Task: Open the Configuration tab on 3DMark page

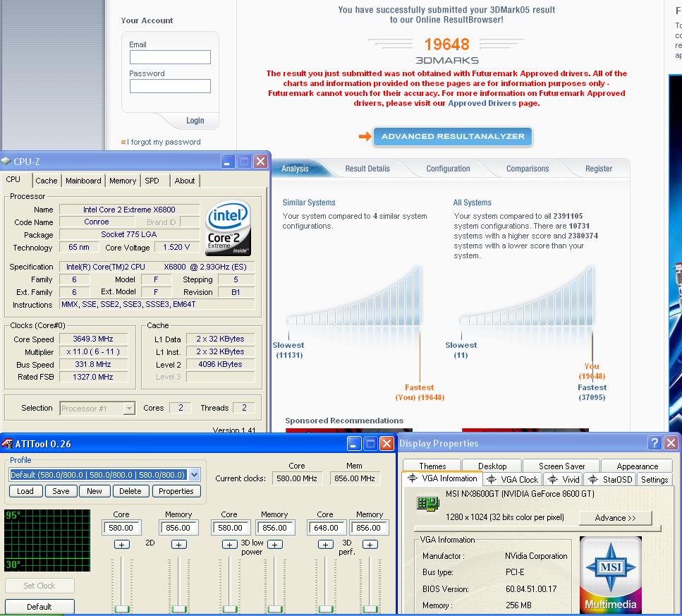Action: point(448,169)
